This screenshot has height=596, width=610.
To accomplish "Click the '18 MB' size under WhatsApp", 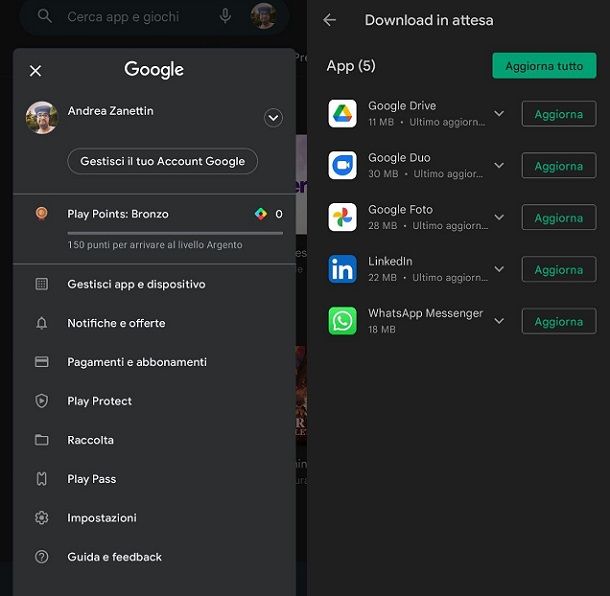I will [382, 330].
